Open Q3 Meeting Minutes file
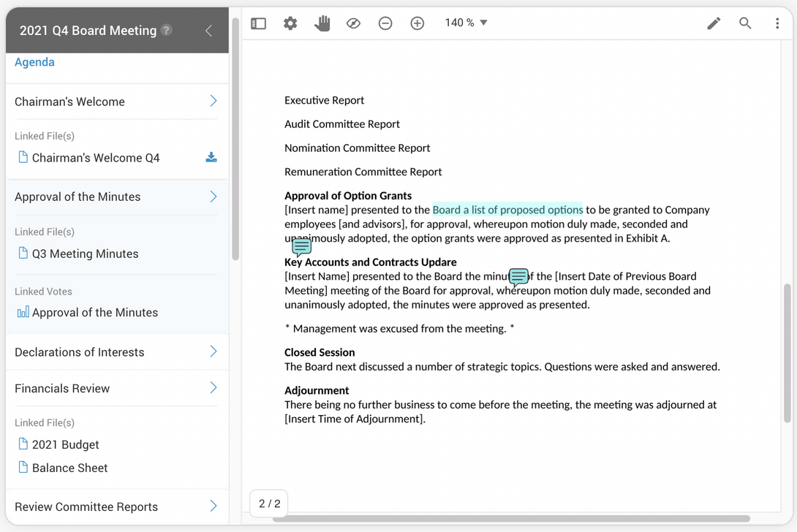Viewport: 797px width, 532px height. coord(85,254)
